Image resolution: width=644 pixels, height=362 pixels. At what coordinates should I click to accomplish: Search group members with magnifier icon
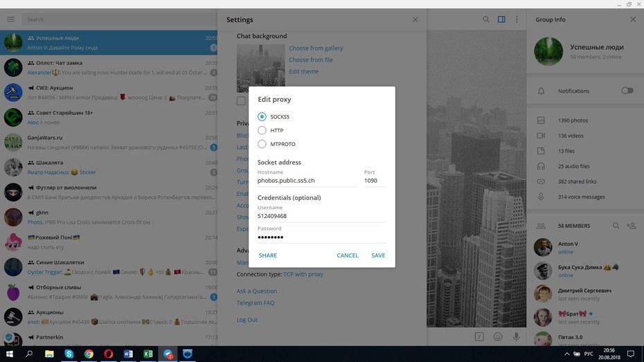pos(616,226)
